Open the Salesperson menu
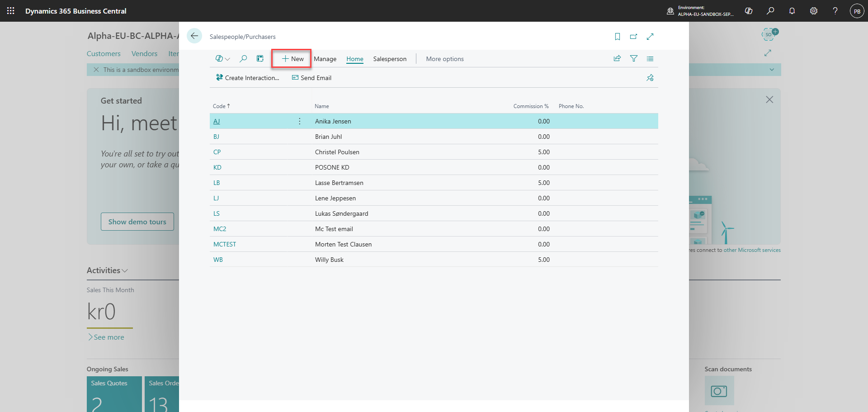 pyautogui.click(x=390, y=59)
